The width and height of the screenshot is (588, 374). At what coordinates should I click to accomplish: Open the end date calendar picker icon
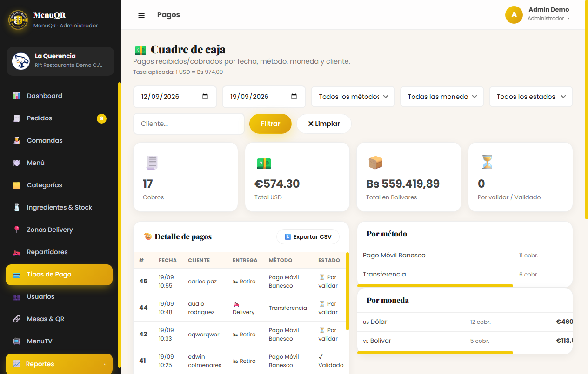point(294,97)
